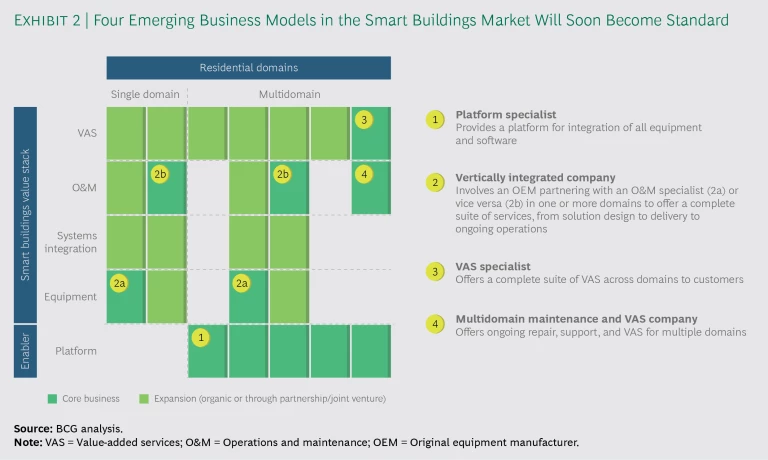Click the yellow circle 2 beside Vertically integrated company
768x460 pixels.
tap(435, 181)
